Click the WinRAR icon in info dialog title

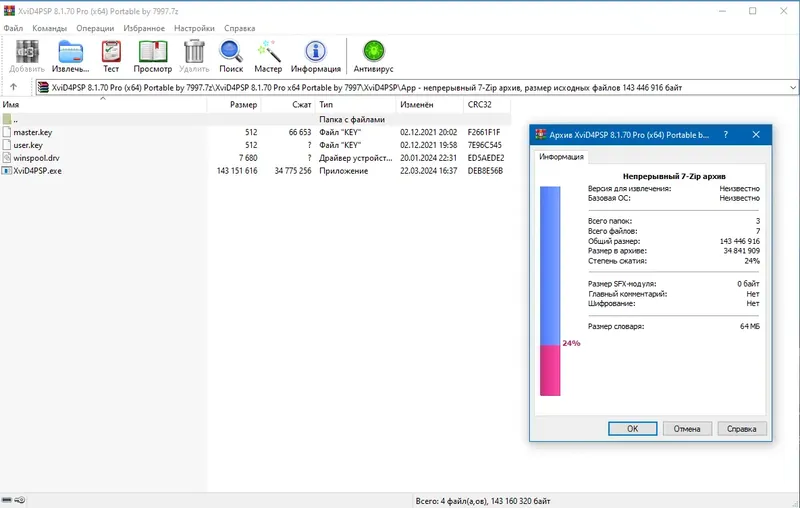click(540, 135)
